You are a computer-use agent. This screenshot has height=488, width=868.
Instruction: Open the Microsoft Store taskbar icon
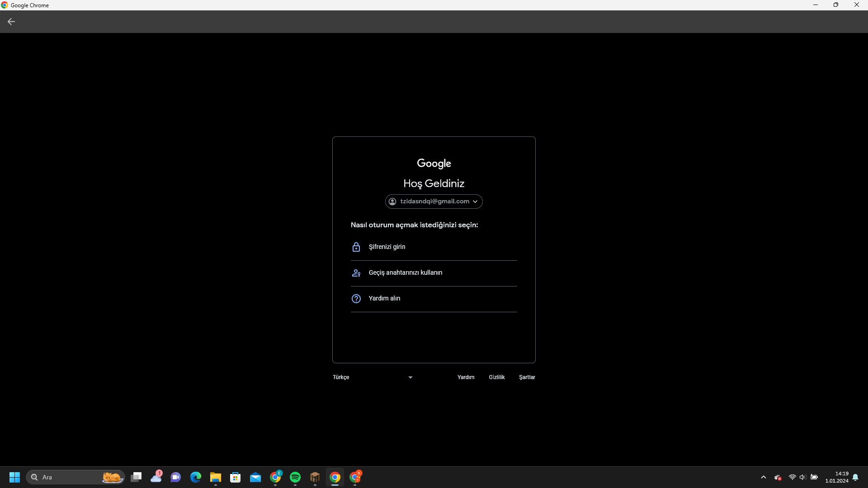(236, 477)
